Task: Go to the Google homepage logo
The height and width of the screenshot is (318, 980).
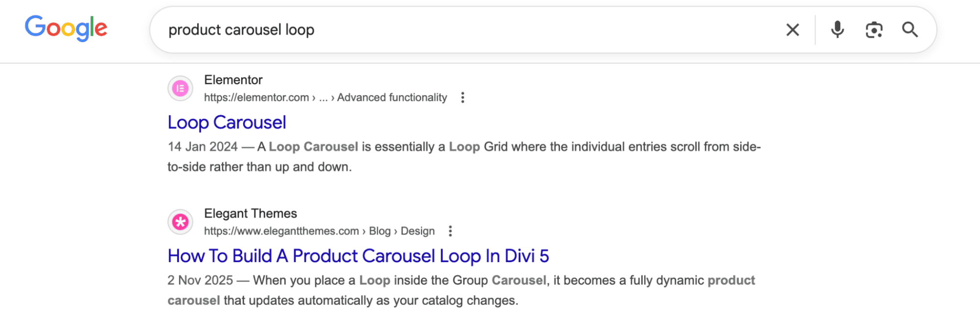Action: pyautogui.click(x=66, y=28)
